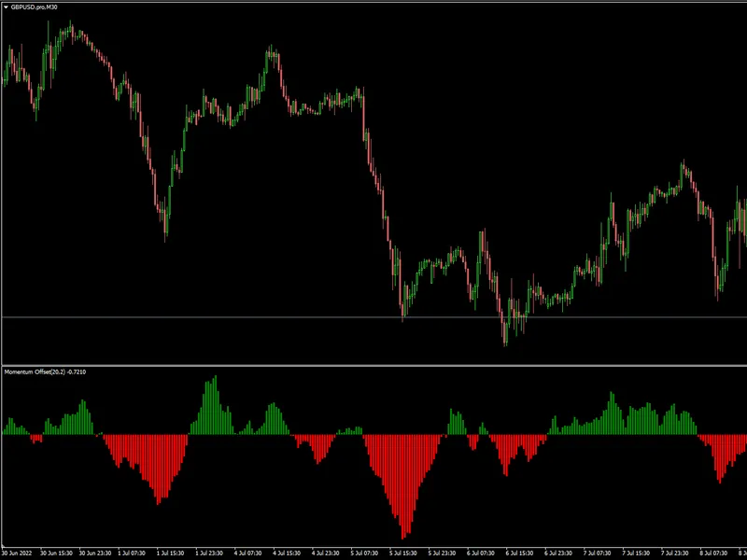Click the 1 Jul 07:30 time label
The height and width of the screenshot is (560, 747).
coord(132,553)
